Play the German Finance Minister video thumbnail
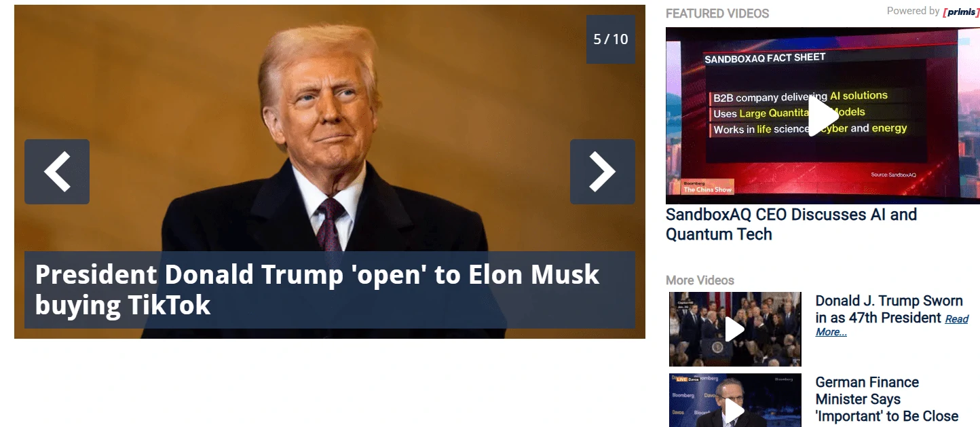This screenshot has height=427, width=980. (x=735, y=401)
